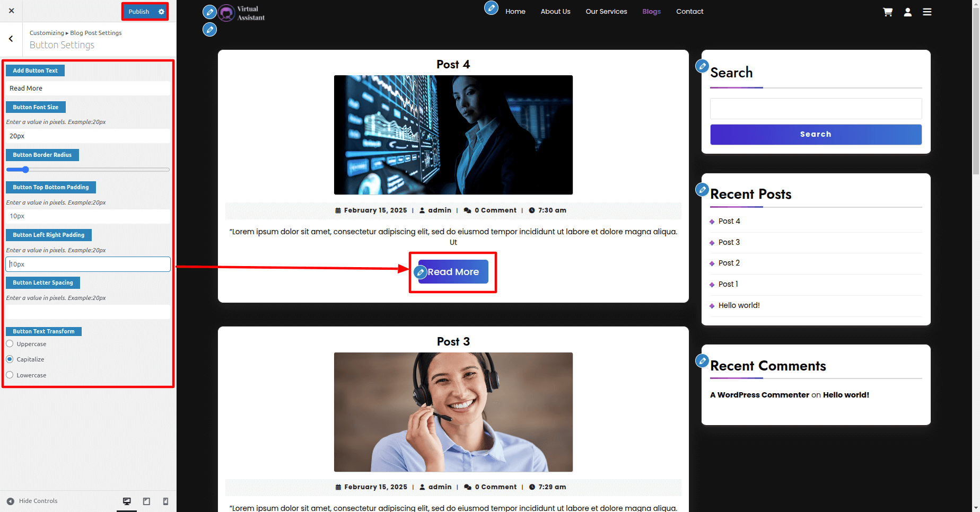
Task: Click the 7:29 am time on Post 3
Action: click(x=552, y=487)
